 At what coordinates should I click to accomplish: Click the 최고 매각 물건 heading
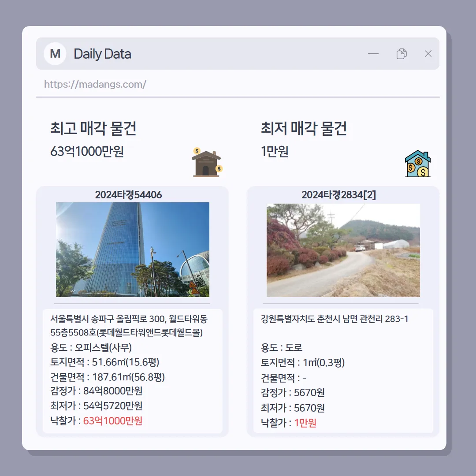[x=93, y=128]
